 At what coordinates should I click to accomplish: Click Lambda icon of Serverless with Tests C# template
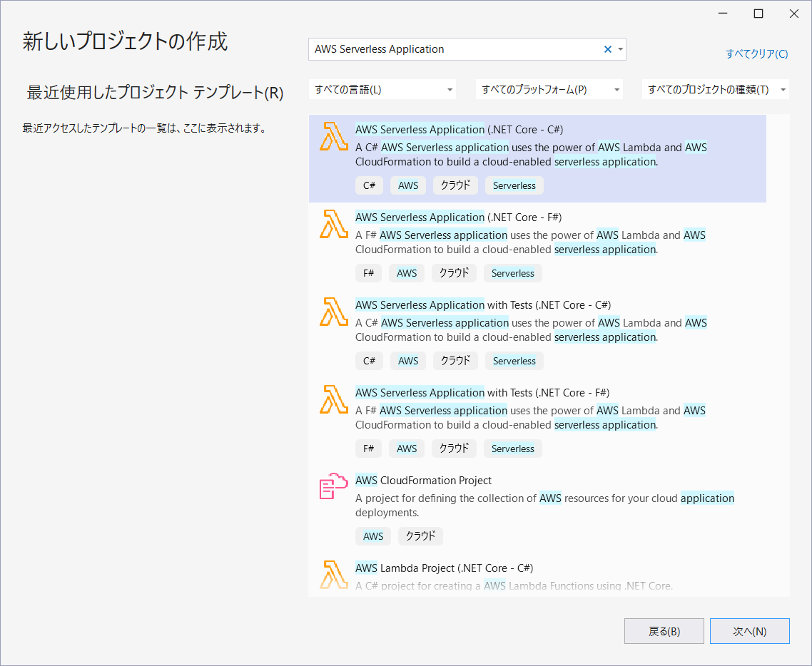pos(333,312)
